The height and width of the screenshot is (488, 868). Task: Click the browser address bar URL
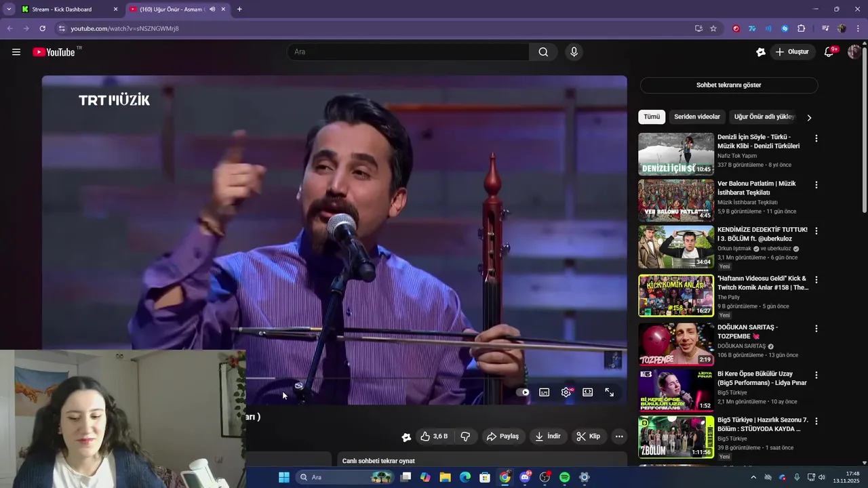tap(125, 28)
